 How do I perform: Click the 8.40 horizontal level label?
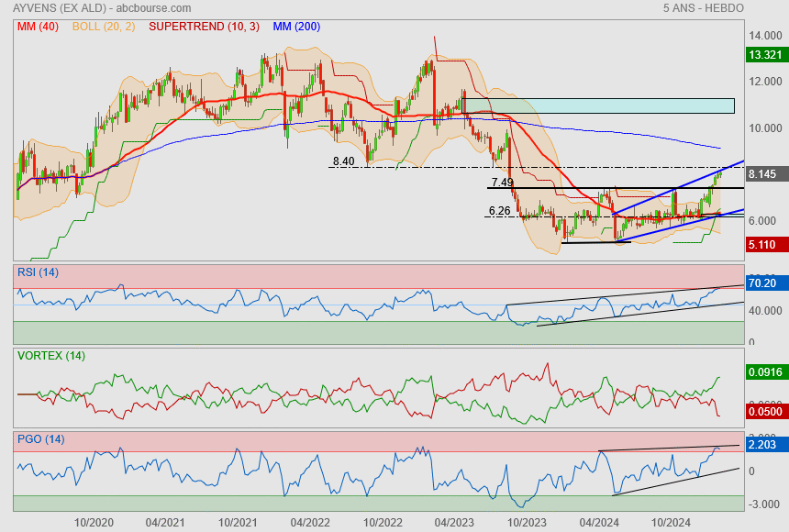343,161
